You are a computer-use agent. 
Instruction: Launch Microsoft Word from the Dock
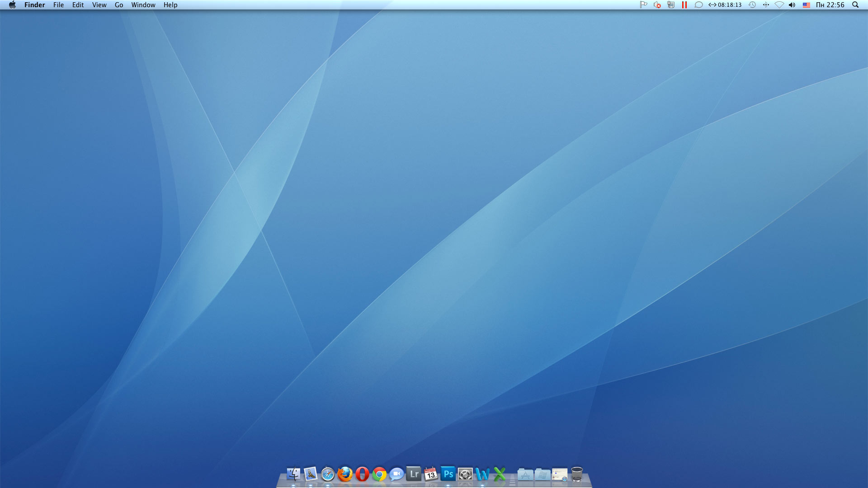tap(482, 474)
